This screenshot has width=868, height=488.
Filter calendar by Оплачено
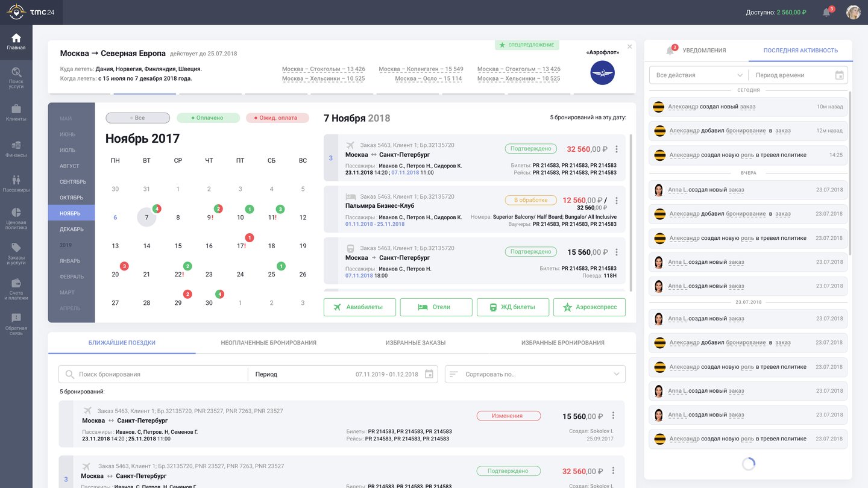coord(208,118)
